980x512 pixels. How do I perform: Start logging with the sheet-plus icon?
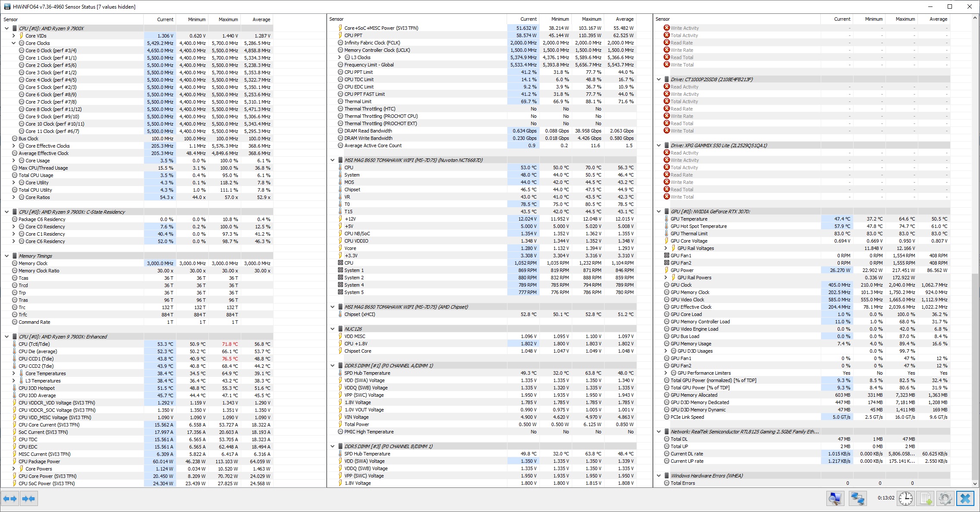tap(926, 499)
